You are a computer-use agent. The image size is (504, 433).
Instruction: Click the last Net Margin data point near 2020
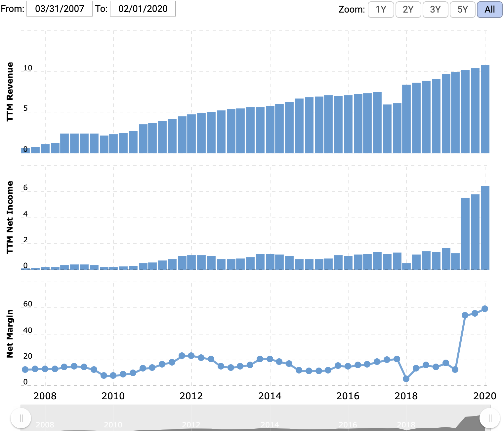[485, 309]
